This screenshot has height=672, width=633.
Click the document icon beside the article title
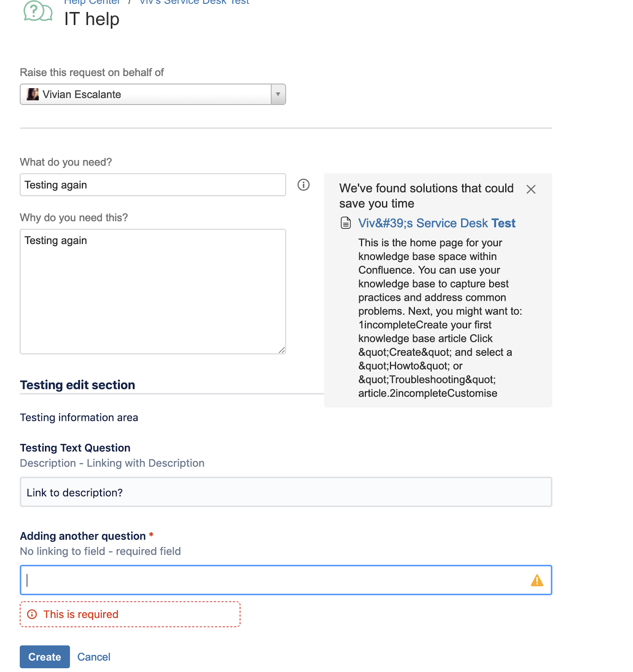pos(346,223)
